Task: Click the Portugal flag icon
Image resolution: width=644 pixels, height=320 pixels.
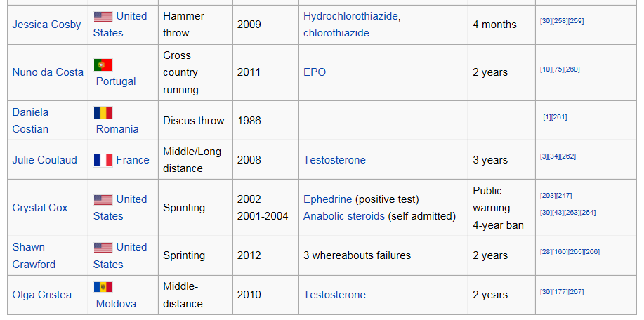Action: tap(103, 65)
